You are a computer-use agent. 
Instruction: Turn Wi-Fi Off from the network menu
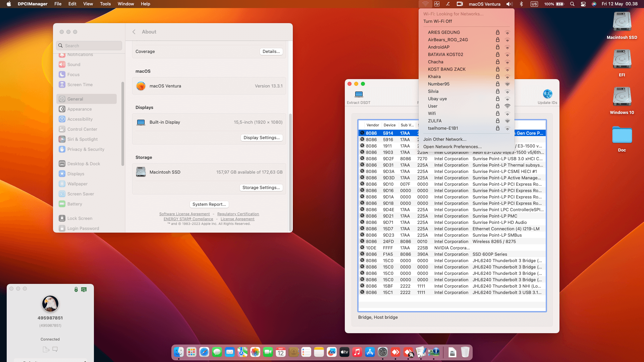437,21
